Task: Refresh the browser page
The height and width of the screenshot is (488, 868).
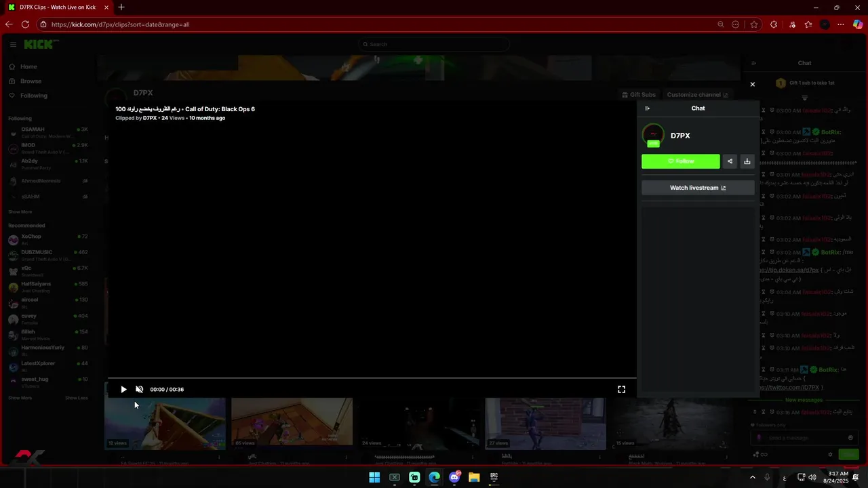Action: [25, 24]
